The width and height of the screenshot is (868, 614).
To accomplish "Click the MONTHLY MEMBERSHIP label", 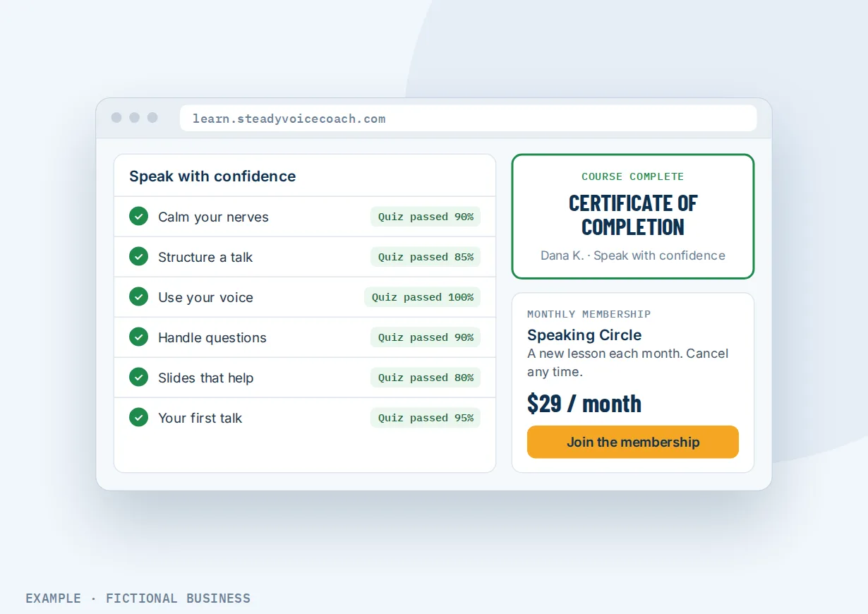I will pos(589,314).
